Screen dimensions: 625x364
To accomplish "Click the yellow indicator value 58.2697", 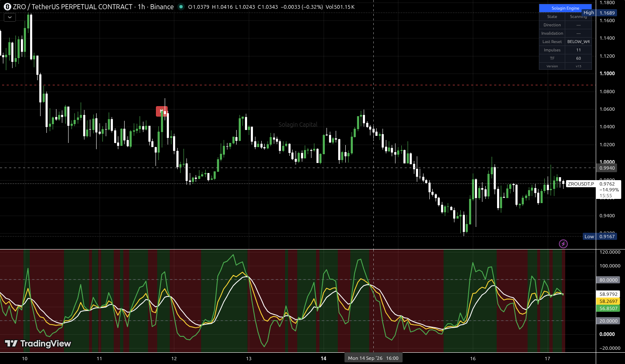I will [608, 301].
